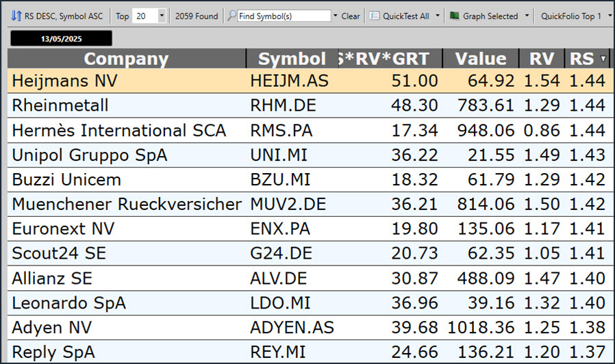
Task: Click symbol RMS.PA
Action: pyautogui.click(x=281, y=130)
